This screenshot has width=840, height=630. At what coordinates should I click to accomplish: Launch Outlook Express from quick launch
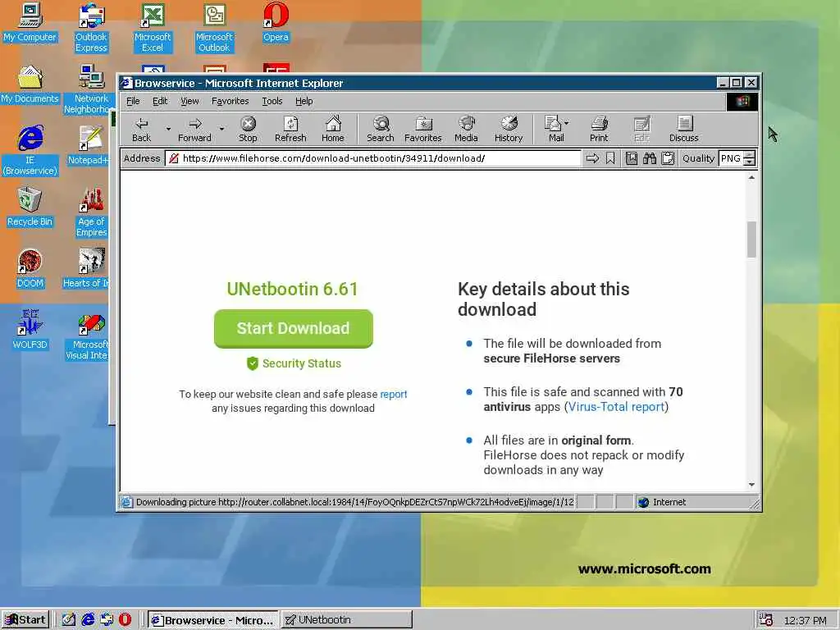(106, 619)
